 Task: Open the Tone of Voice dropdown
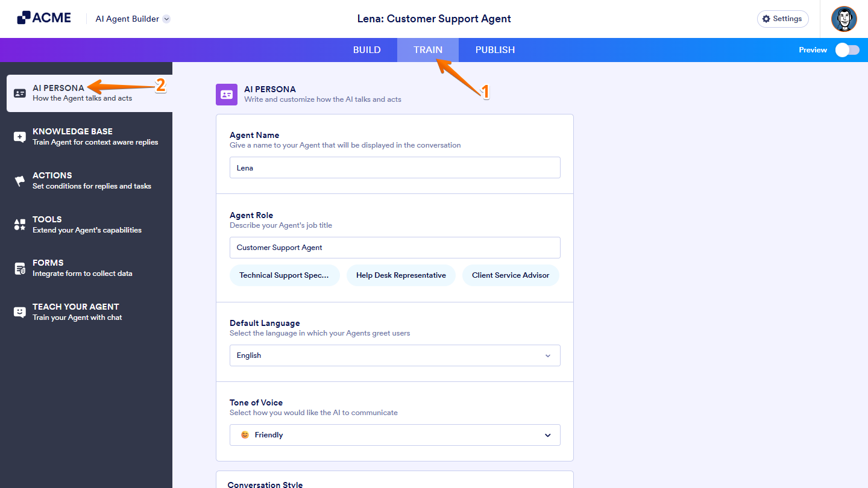[395, 435]
